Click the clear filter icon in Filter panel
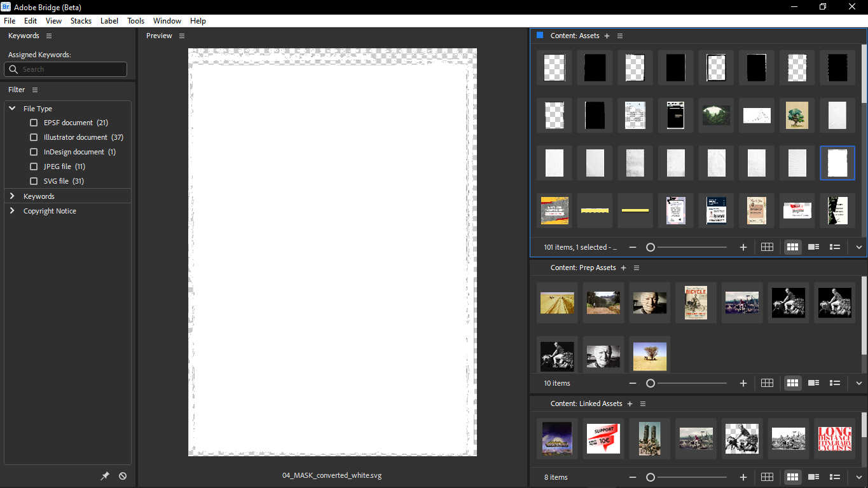Screen dimensions: 868x488 pos(123,475)
